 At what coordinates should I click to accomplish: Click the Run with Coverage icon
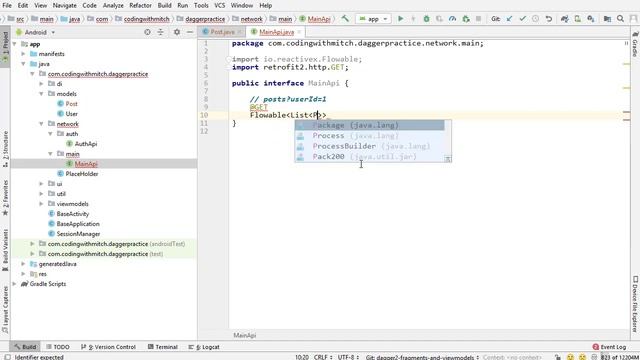(439, 19)
